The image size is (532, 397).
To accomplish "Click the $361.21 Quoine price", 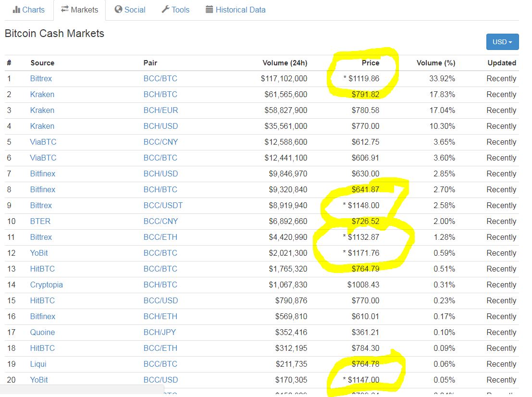I will tap(365, 333).
